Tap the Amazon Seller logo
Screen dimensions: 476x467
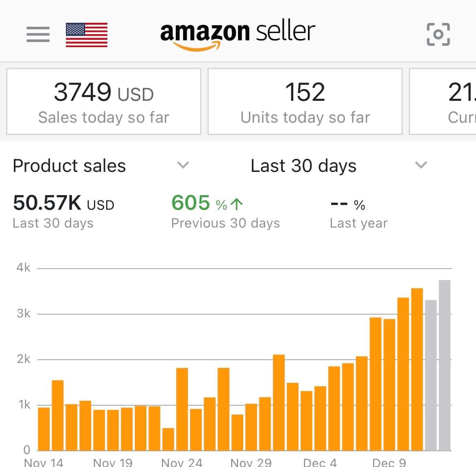point(238,35)
